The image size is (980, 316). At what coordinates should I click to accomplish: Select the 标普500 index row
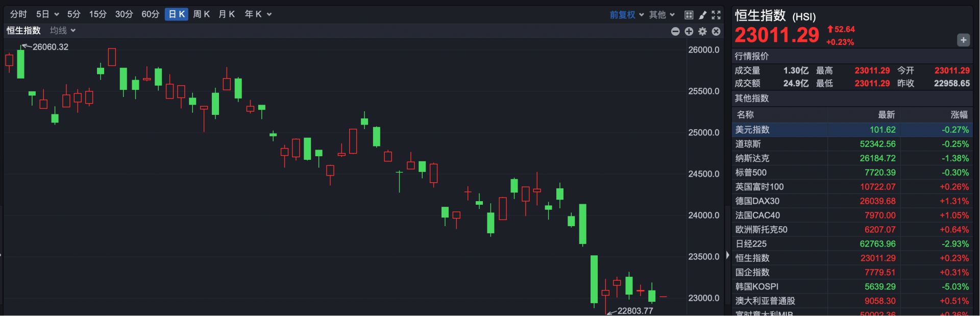pos(852,173)
